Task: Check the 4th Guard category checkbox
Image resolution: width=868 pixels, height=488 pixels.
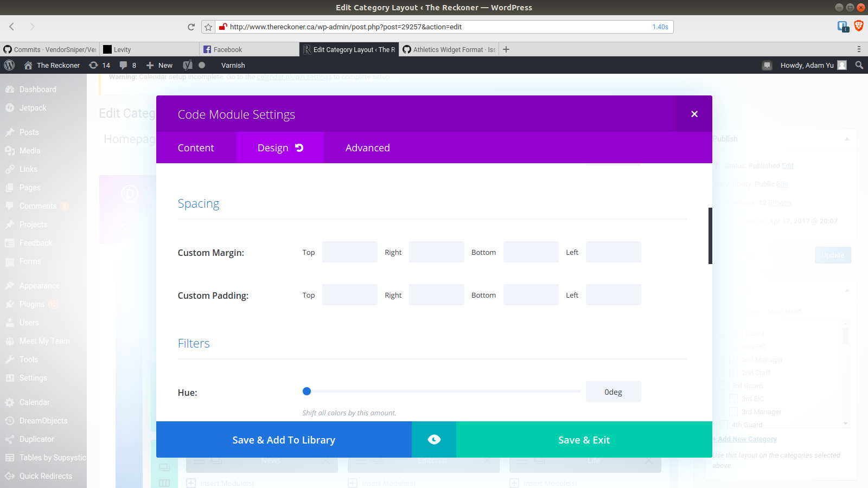Action: click(x=724, y=425)
